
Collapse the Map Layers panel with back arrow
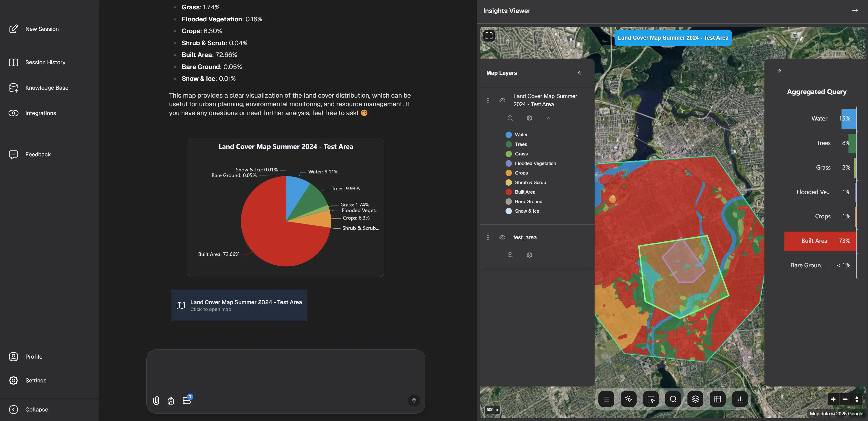(x=580, y=73)
